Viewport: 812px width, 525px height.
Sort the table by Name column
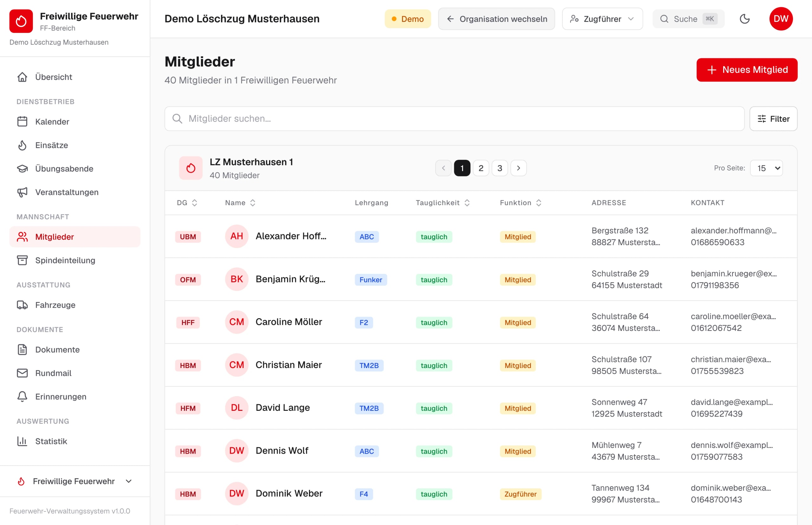click(240, 203)
